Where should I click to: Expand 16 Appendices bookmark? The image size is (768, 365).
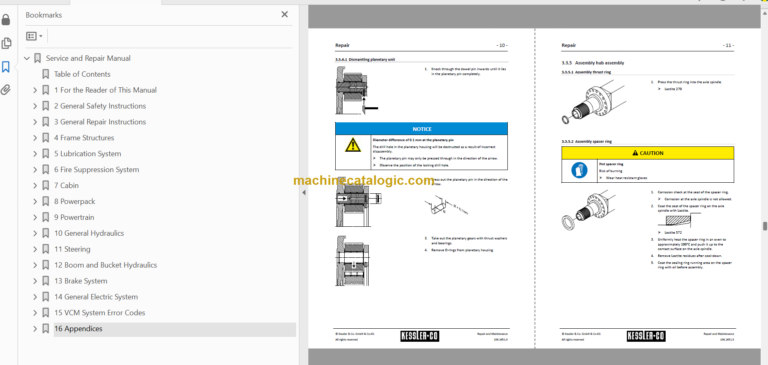(35, 329)
